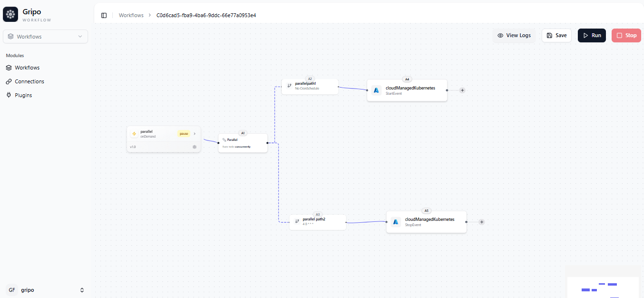Save the current workflow
644x298 pixels.
tap(556, 35)
